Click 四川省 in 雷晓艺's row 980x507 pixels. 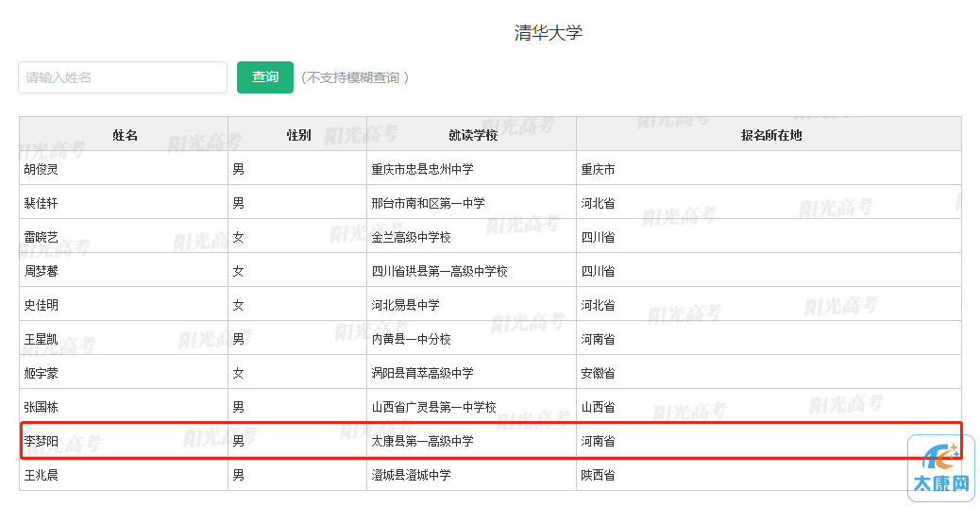coord(599,238)
